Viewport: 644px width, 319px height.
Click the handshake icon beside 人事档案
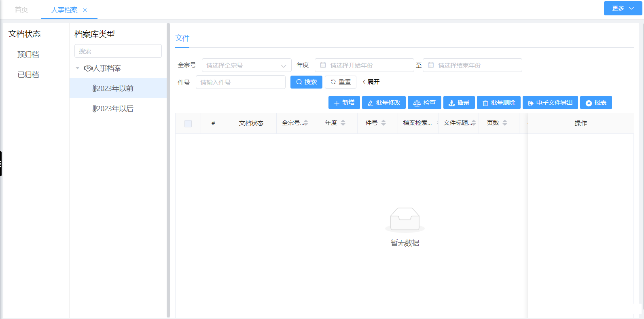tap(88, 68)
